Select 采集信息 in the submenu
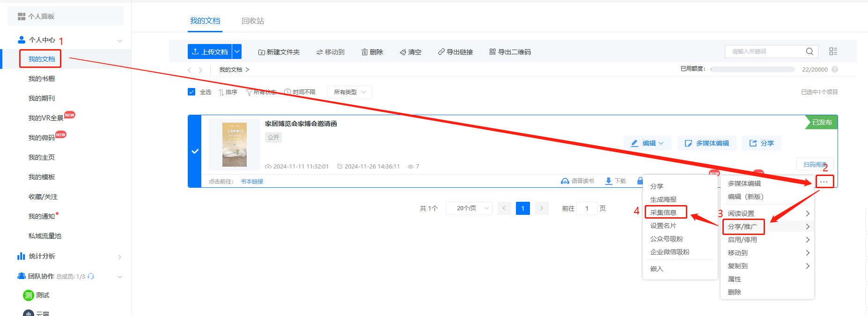The image size is (868, 316). coord(663,213)
